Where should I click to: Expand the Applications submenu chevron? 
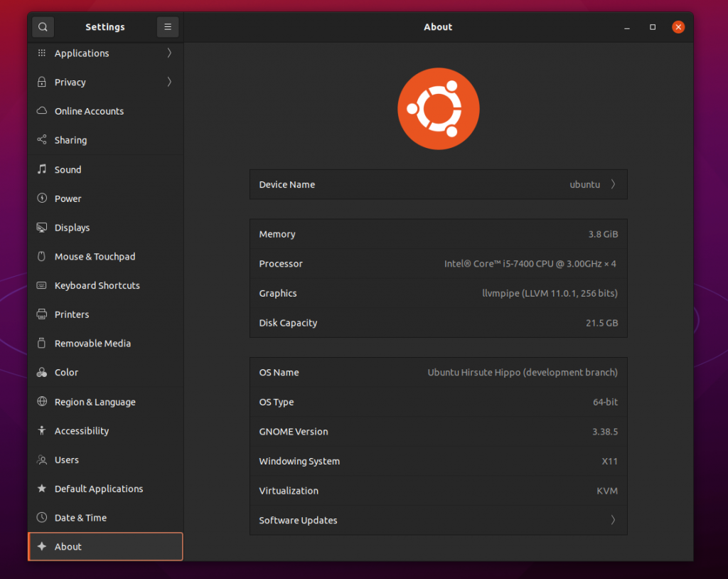click(169, 53)
